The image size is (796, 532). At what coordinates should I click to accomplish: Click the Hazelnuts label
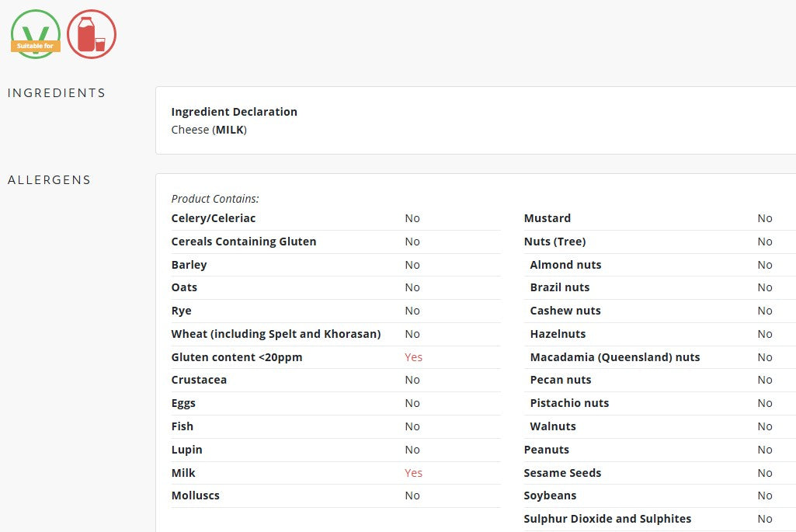[558, 334]
